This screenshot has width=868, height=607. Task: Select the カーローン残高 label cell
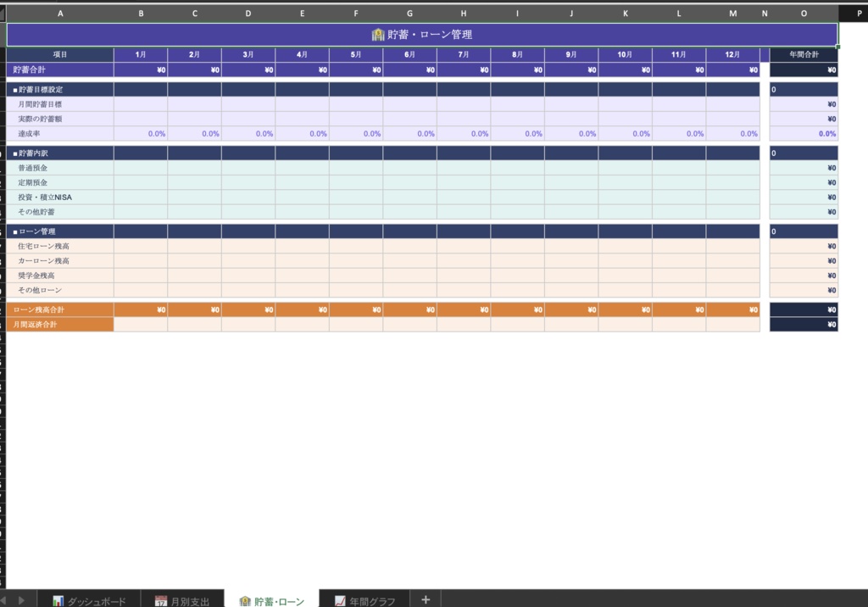coord(60,261)
